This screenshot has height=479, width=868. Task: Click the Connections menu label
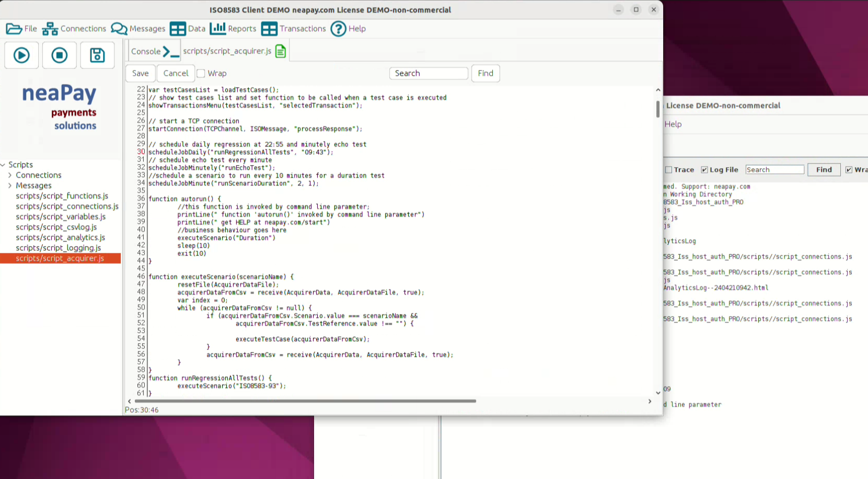click(x=83, y=29)
